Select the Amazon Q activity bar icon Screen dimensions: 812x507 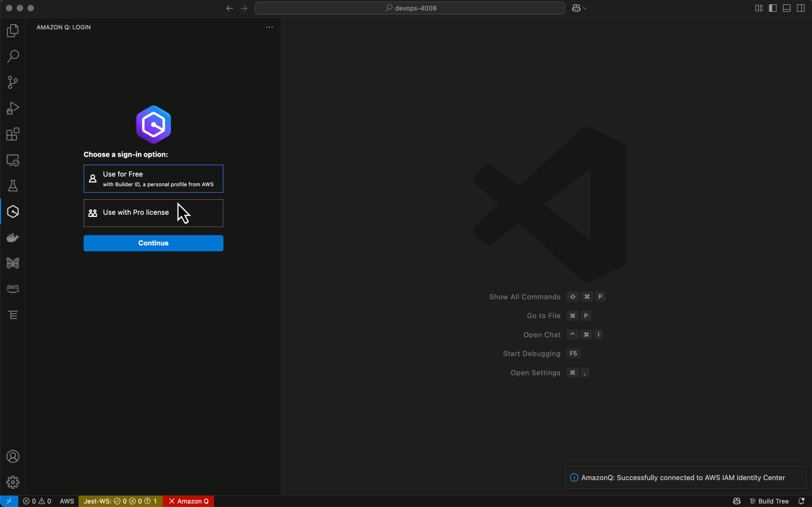[x=13, y=212]
